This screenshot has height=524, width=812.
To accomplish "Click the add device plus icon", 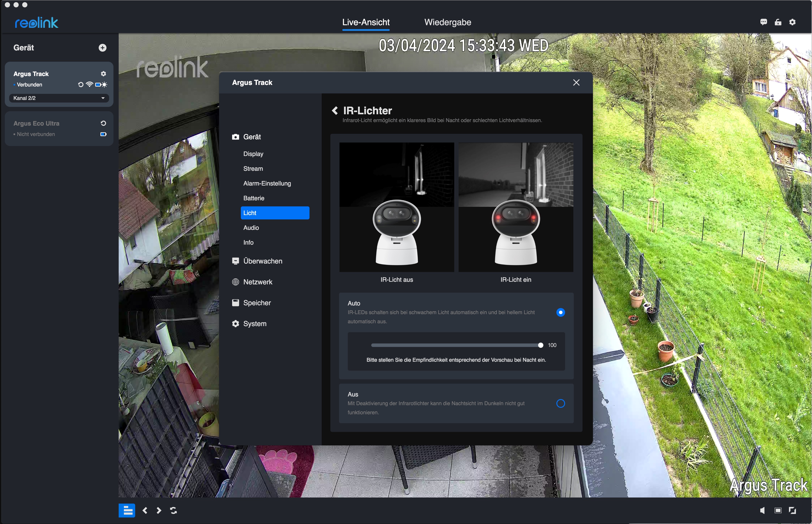I will click(x=102, y=48).
